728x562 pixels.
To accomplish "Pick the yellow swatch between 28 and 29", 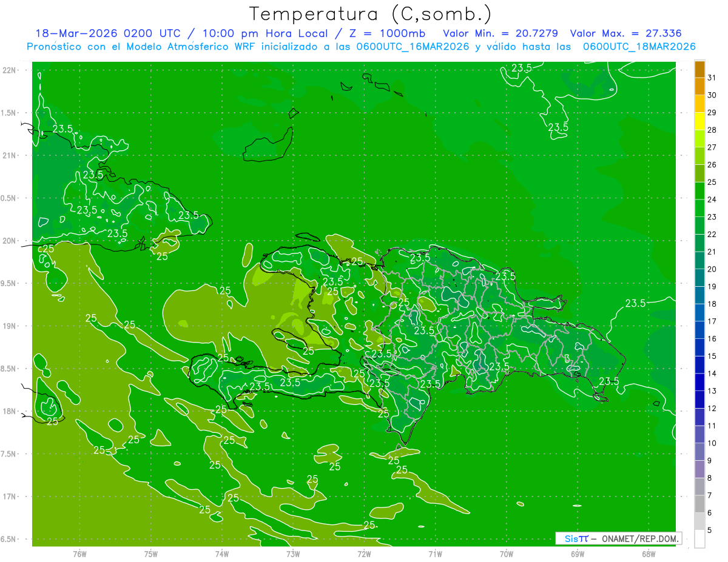I will pyautogui.click(x=699, y=121).
